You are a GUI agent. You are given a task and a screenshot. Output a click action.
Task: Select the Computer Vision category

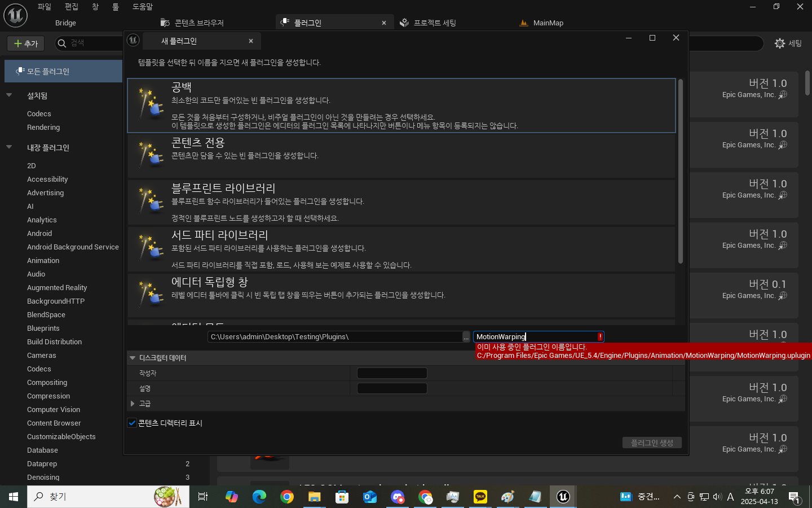tap(54, 410)
